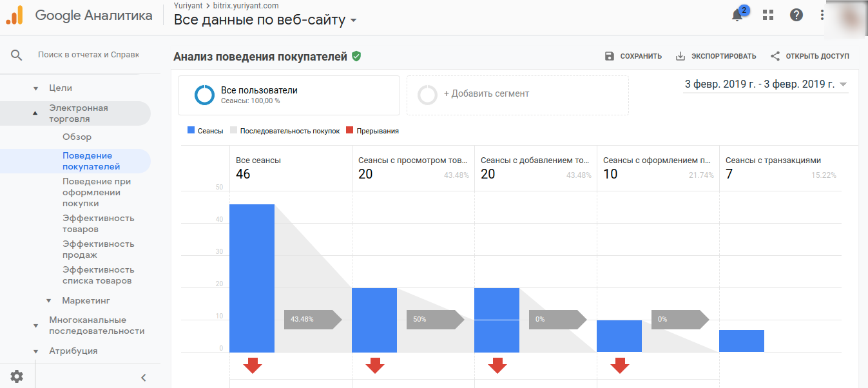Viewport: 868px width, 388px height.
Task: Open Эффективность списка товаров report
Action: click(98, 275)
